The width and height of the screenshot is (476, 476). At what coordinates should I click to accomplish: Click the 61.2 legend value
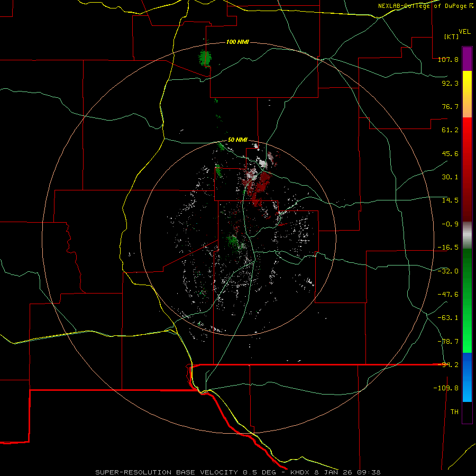450,130
